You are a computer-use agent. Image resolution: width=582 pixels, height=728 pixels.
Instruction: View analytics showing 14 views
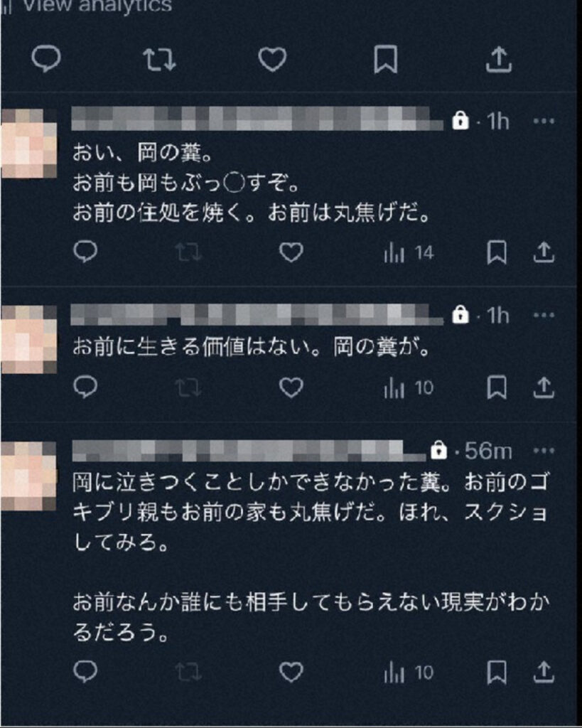click(409, 253)
